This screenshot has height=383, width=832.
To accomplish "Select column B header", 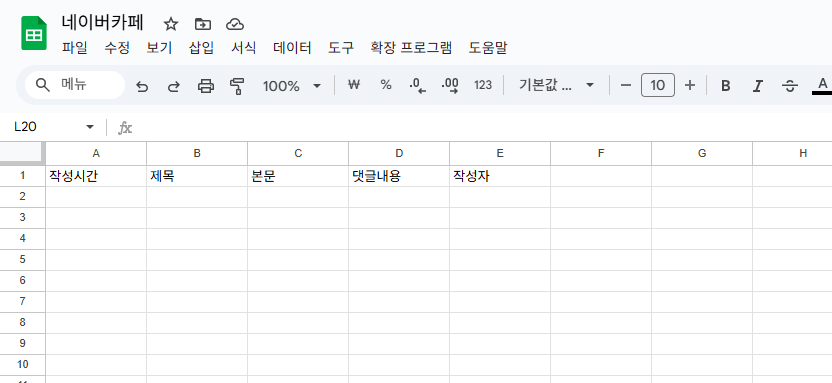I will pyautogui.click(x=197, y=153).
